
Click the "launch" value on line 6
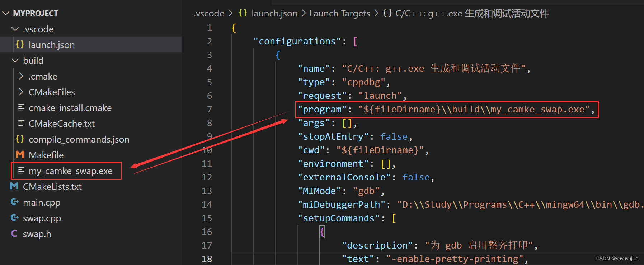point(380,96)
